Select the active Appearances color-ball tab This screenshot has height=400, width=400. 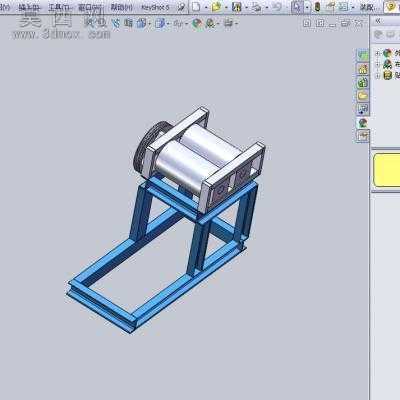[363, 123]
